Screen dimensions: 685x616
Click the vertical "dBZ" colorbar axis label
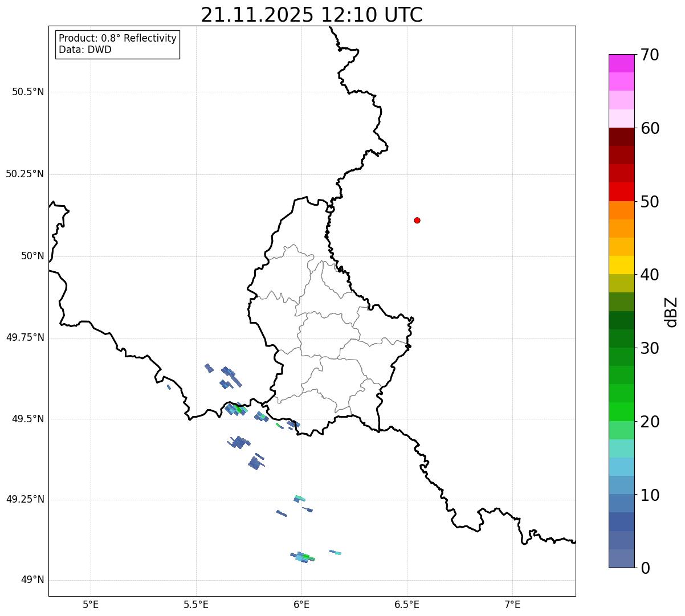[671, 312]
